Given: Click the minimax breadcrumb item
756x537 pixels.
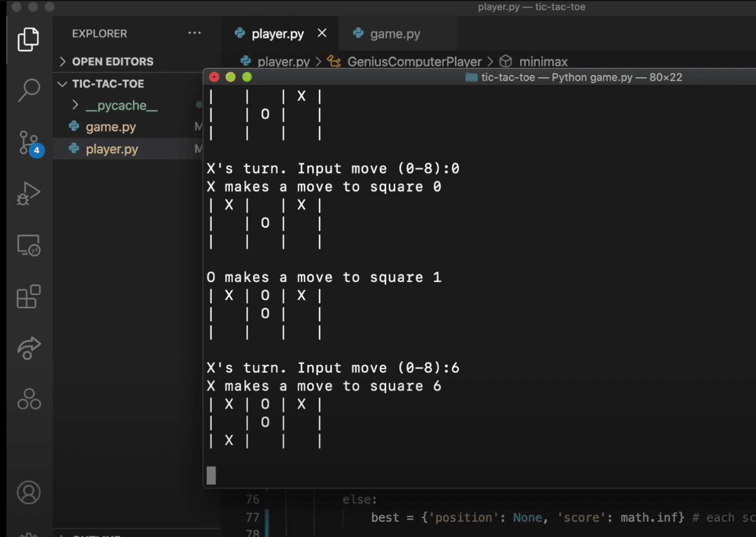Looking at the screenshot, I should 543,62.
